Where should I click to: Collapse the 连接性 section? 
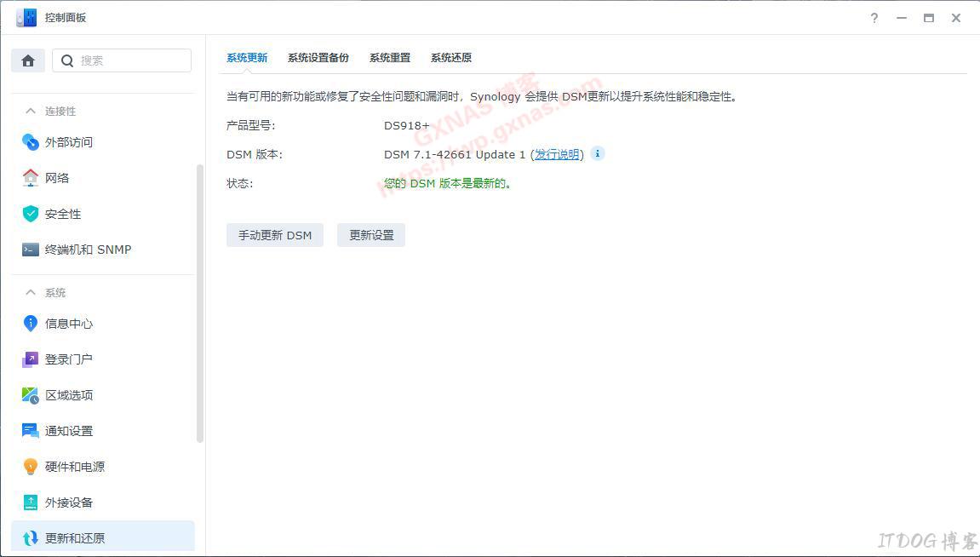pyautogui.click(x=30, y=111)
